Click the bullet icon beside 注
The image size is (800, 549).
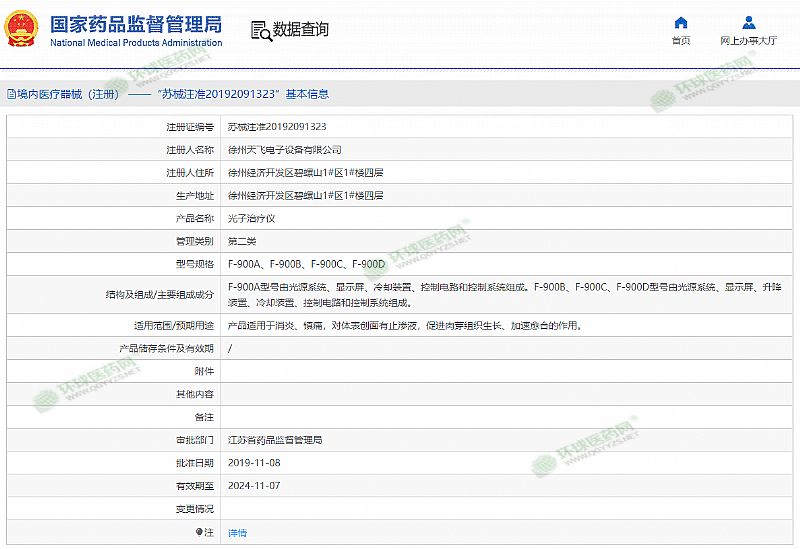click(x=199, y=532)
